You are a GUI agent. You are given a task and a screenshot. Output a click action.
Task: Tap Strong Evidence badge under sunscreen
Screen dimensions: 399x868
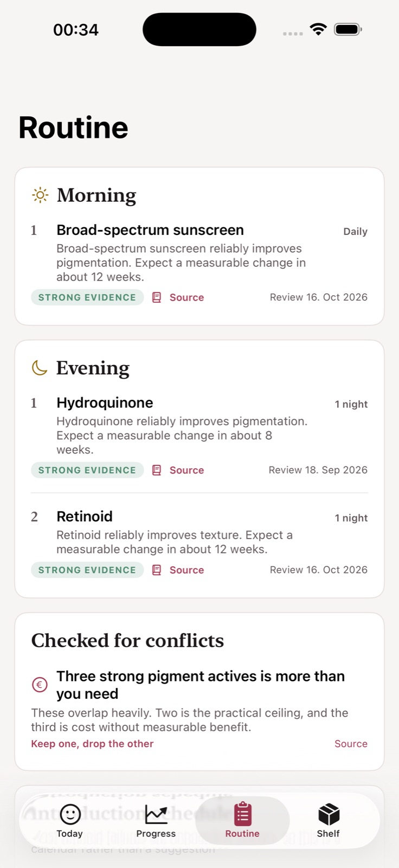point(87,297)
